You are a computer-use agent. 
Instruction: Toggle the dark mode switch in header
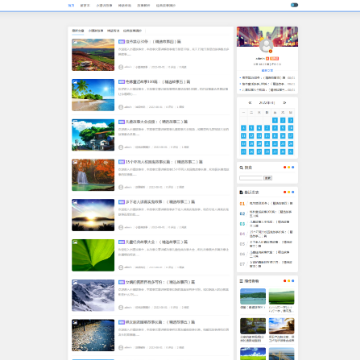tap(294, 5)
